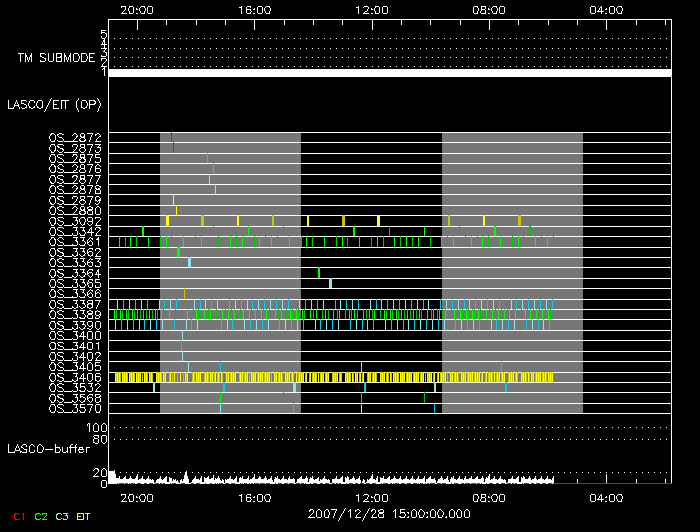Click the 12:00 tick on bottom axis
The image size is (700, 532).
(x=372, y=497)
